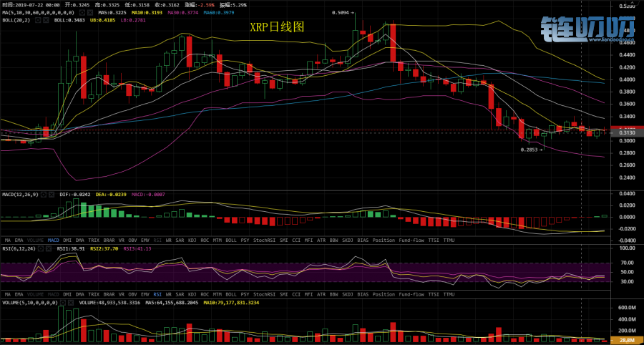
Task: Select Fund-flow tab in row below MACD chart
Action: (411, 240)
